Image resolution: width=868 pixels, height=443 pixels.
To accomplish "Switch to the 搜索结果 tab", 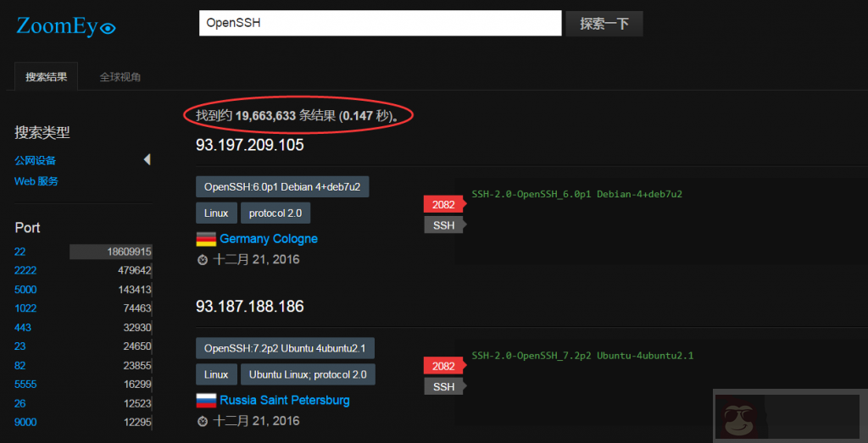I will 46,77.
